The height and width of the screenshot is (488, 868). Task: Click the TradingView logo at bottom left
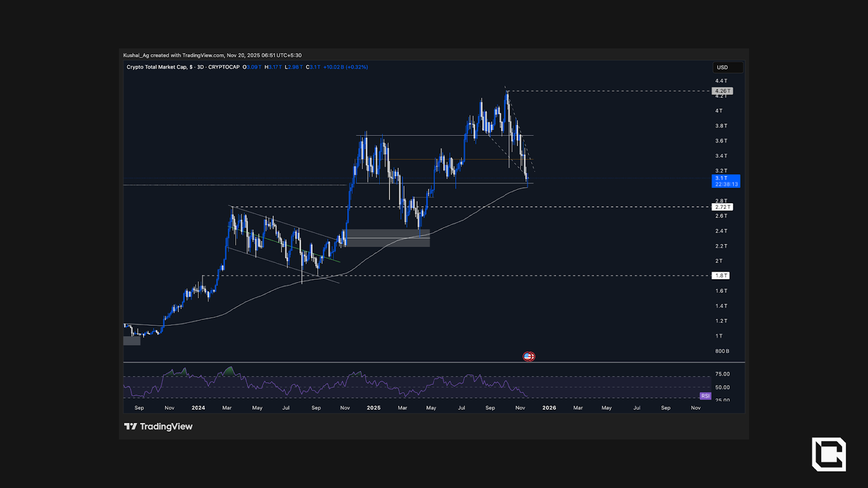[158, 427]
